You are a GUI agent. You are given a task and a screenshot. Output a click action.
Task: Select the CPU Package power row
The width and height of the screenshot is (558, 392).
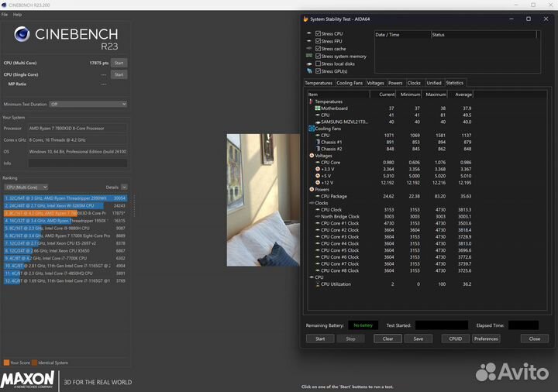coord(391,196)
